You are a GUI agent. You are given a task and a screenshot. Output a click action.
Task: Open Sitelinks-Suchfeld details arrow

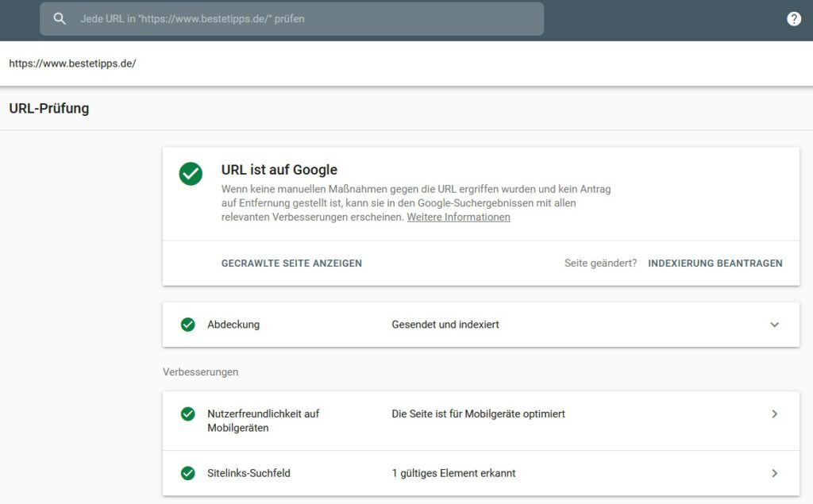click(776, 473)
